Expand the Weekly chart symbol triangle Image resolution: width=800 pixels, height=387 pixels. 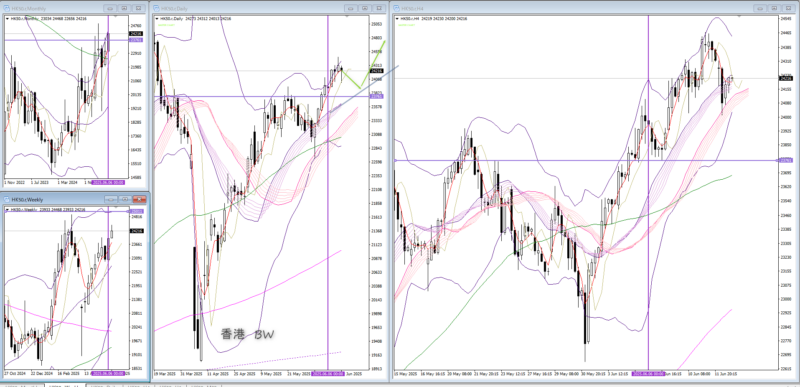pos(8,210)
